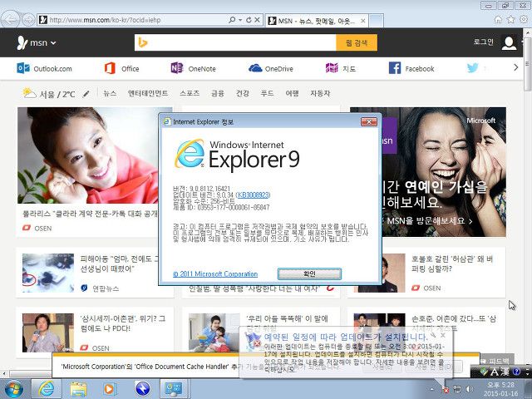Click the Action Center flag tray icon
This screenshot has height=399, width=532.
[446, 390]
